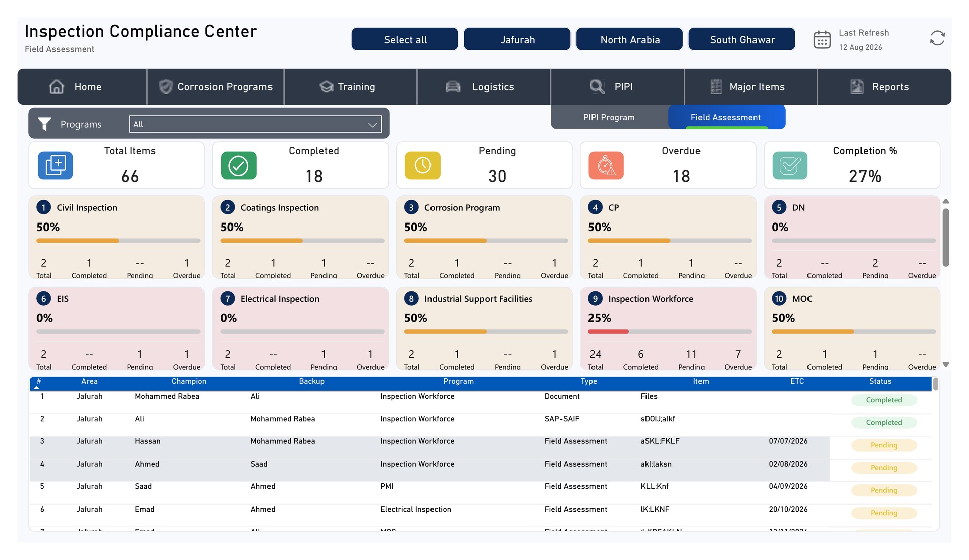
Task: Go to Corrosion Programs section
Action: [x=216, y=87]
